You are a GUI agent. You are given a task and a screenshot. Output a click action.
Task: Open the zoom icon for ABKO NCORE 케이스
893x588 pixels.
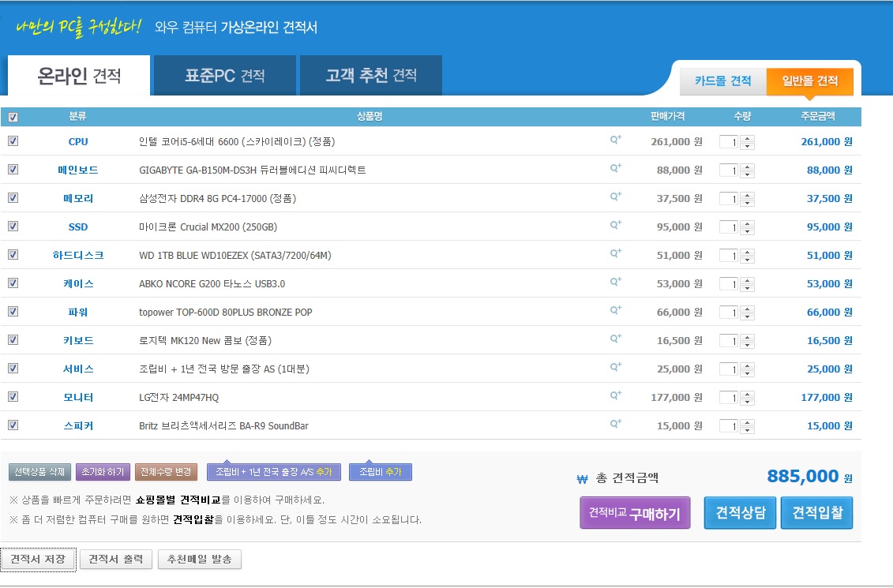point(616,283)
